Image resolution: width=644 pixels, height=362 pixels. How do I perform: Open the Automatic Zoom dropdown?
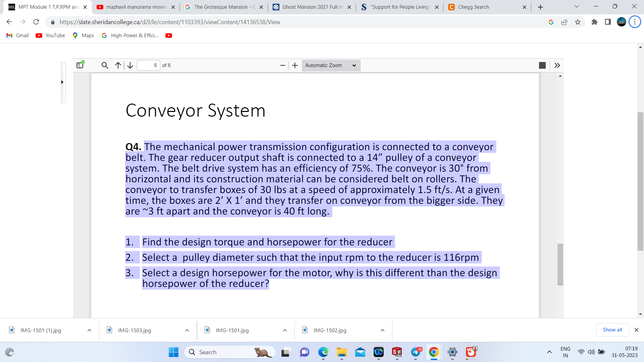(x=330, y=65)
